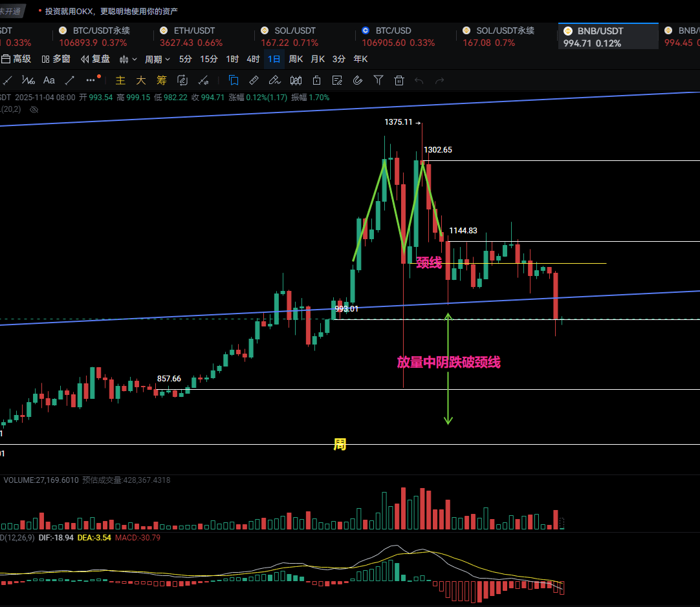The width and height of the screenshot is (700, 607).
Task: Select the text annotation Aa tool
Action: (49, 80)
